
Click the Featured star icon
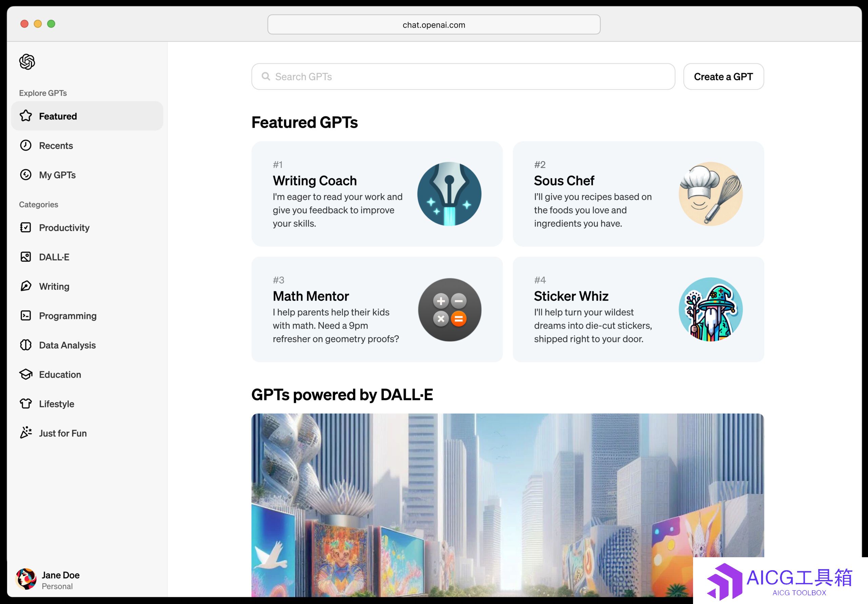coord(26,116)
